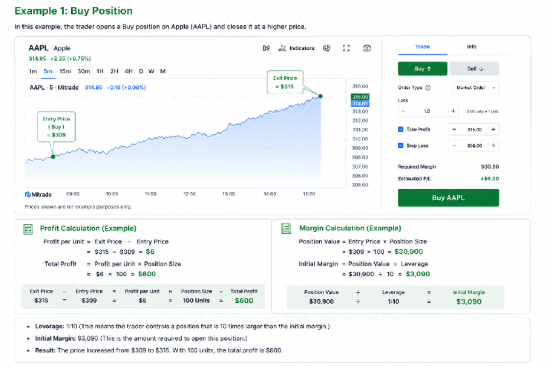The width and height of the screenshot is (553, 369).
Task: Open the chart type candlestick icon
Action: [x=266, y=48]
